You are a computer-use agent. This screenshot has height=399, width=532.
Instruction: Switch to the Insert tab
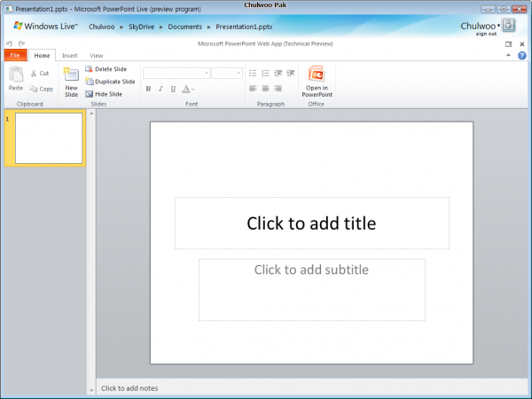69,55
